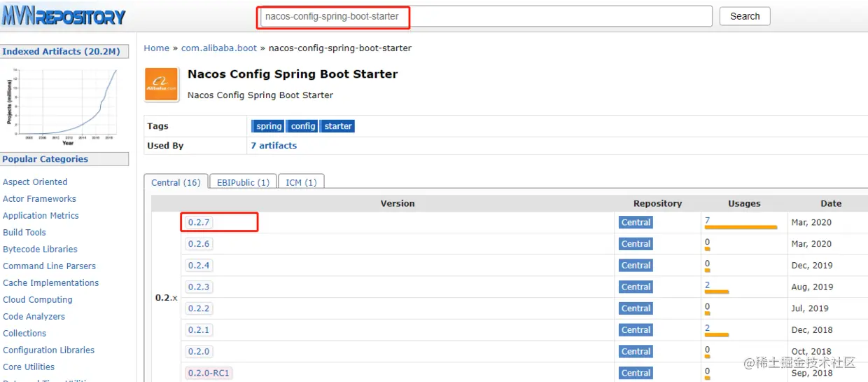Open version 0.2.1
This screenshot has width=868, height=382.
(199, 330)
